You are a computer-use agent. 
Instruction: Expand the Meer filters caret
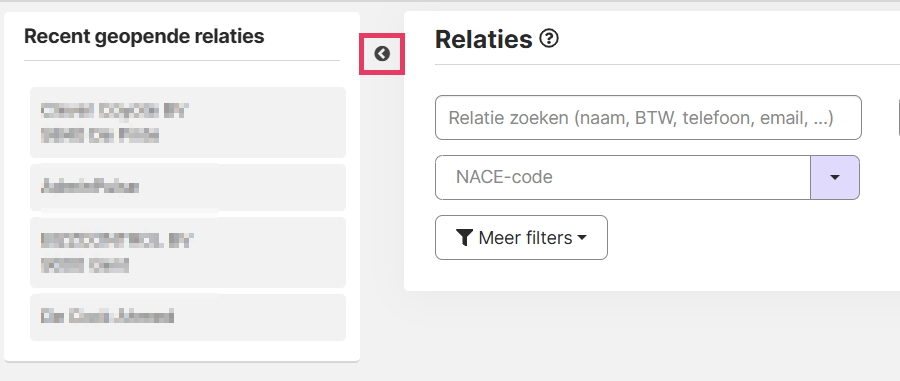581,238
